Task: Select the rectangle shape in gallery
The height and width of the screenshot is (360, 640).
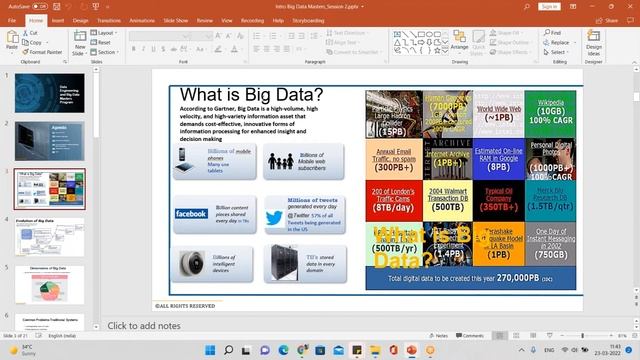Action: pyautogui.click(x=422, y=34)
